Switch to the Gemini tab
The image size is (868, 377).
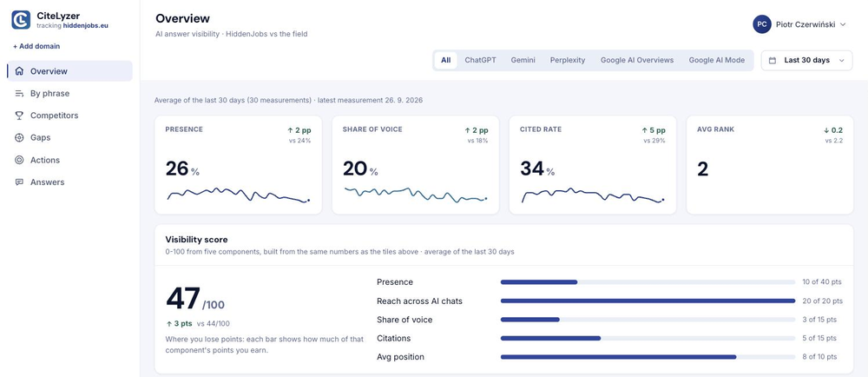pos(523,60)
